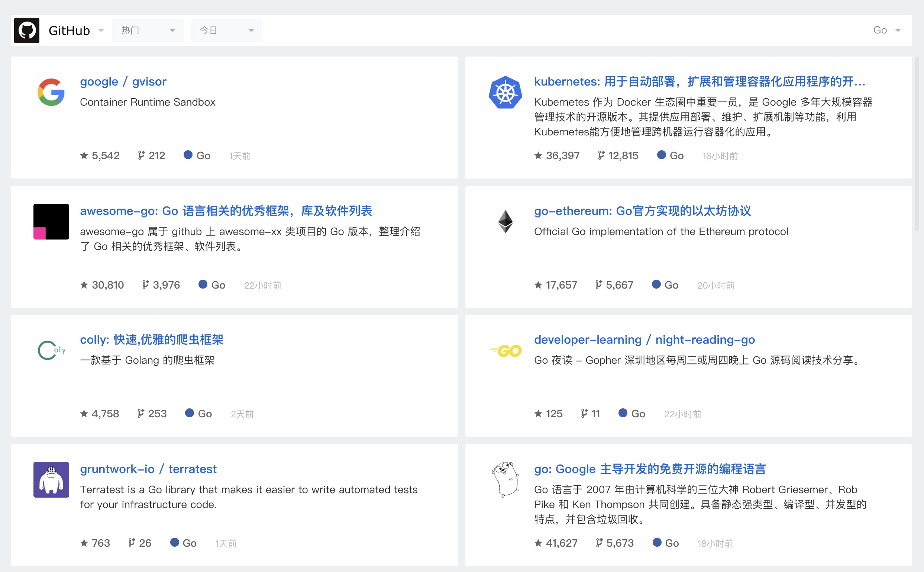
Task: Click the GitHub logo icon
Action: tap(26, 30)
